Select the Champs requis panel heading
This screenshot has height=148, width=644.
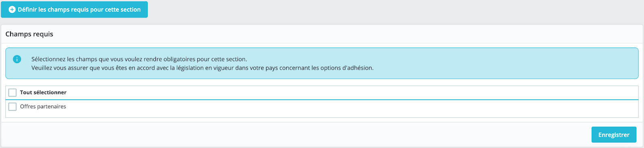(29, 34)
